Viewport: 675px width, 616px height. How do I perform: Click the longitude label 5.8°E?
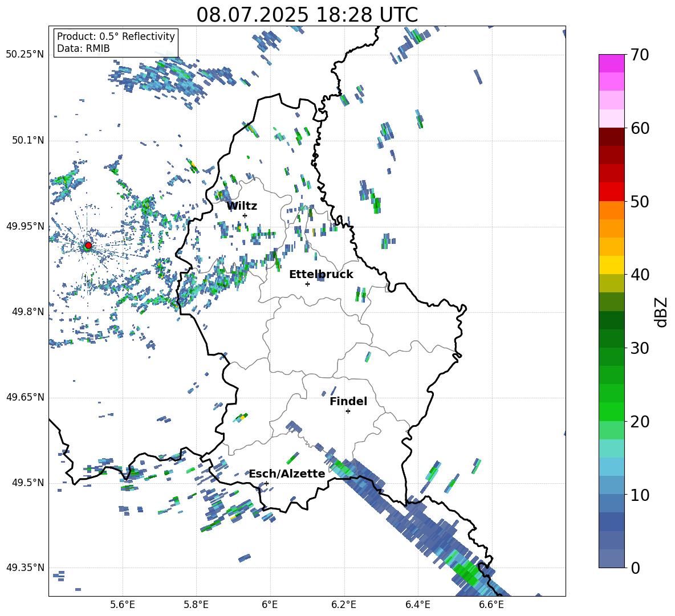[x=196, y=605]
